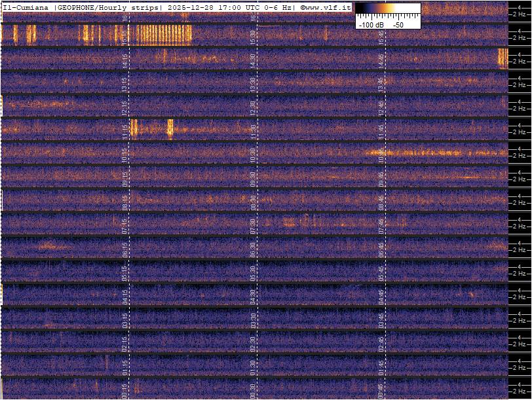This screenshot has height=400, width=532.
Task: Select the 07:30 time marker
Action: [253, 226]
